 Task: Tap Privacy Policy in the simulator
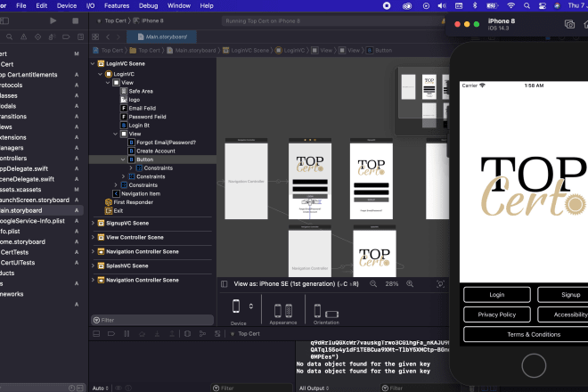(497, 314)
